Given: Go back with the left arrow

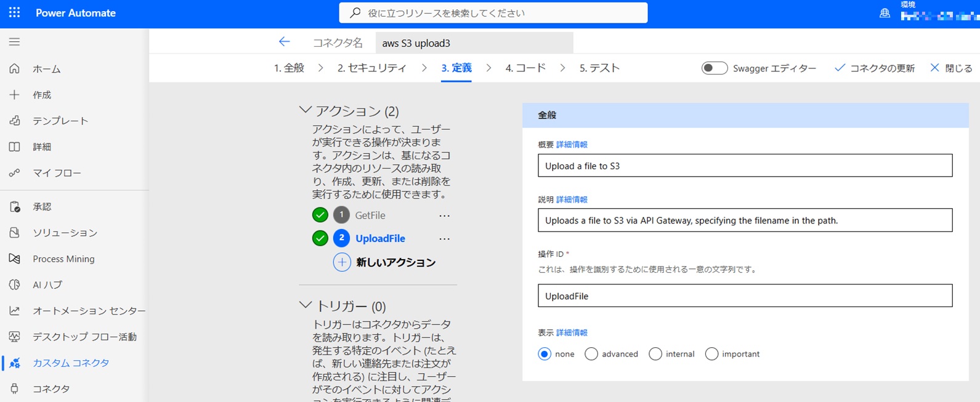Looking at the screenshot, I should [x=284, y=42].
